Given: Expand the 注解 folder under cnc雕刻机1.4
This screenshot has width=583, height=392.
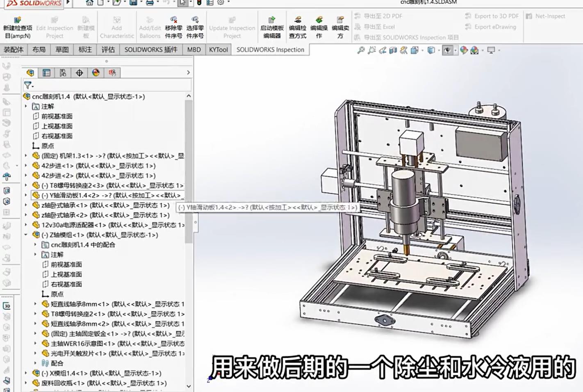Looking at the screenshot, I should click(x=26, y=106).
